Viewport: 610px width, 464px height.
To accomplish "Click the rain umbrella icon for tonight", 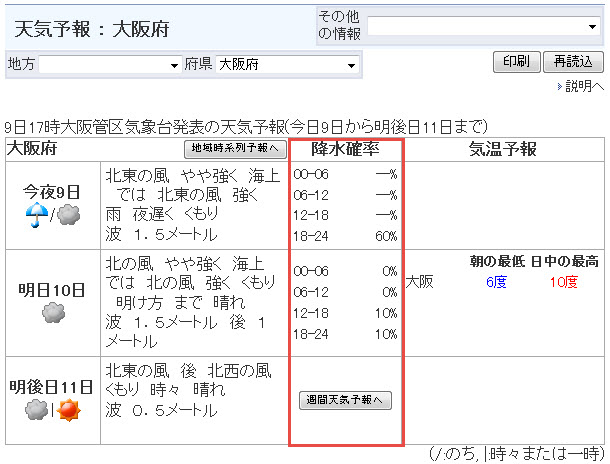I will [x=38, y=215].
